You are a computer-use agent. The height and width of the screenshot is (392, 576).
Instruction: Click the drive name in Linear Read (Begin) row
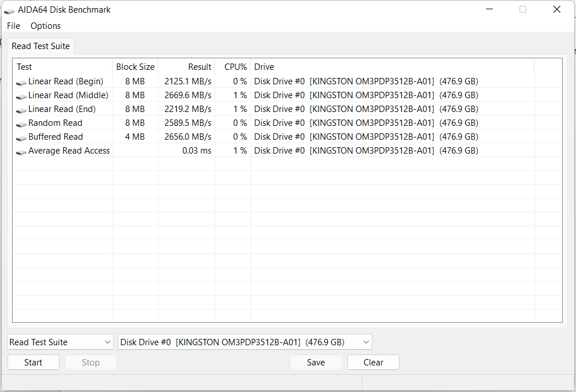click(366, 81)
